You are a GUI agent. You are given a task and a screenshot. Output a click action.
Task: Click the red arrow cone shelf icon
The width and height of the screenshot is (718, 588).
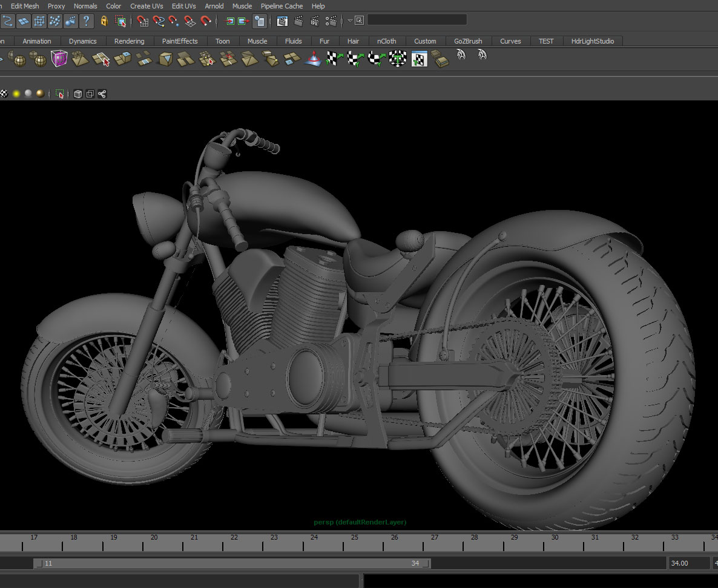pos(313,59)
